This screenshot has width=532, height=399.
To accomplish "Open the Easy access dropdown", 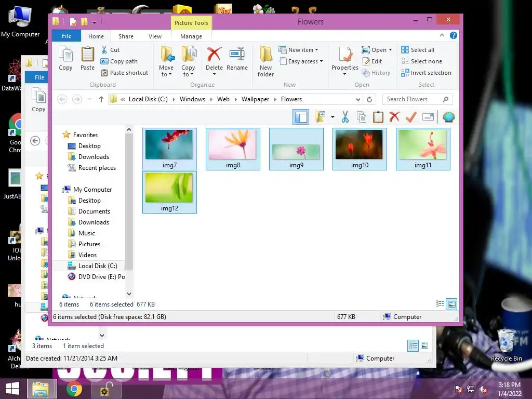I will click(301, 61).
